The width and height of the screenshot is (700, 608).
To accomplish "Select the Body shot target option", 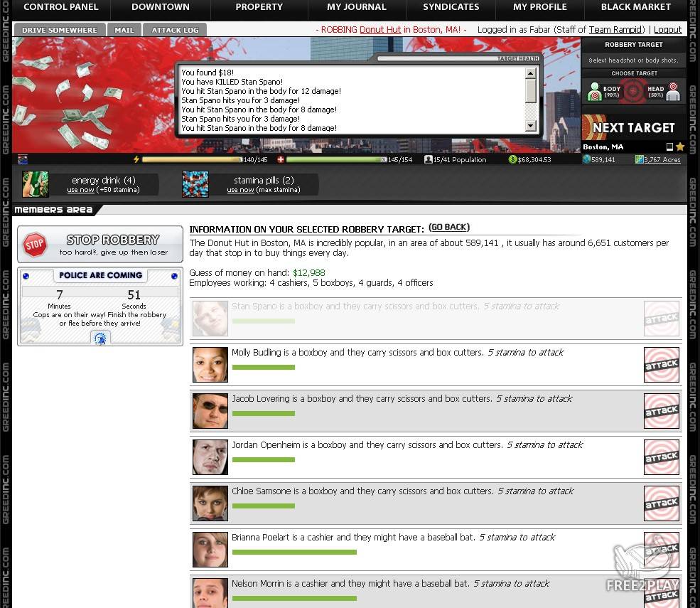I will (x=603, y=92).
